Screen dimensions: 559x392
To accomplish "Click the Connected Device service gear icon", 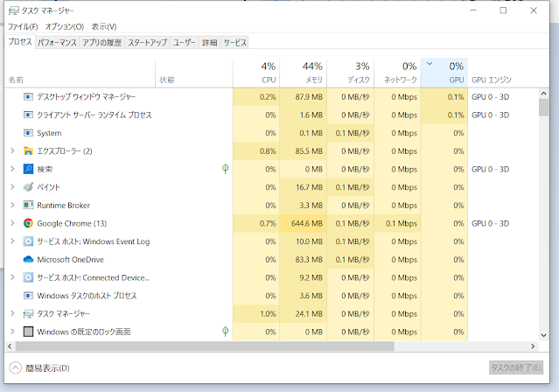I will pos(28,277).
